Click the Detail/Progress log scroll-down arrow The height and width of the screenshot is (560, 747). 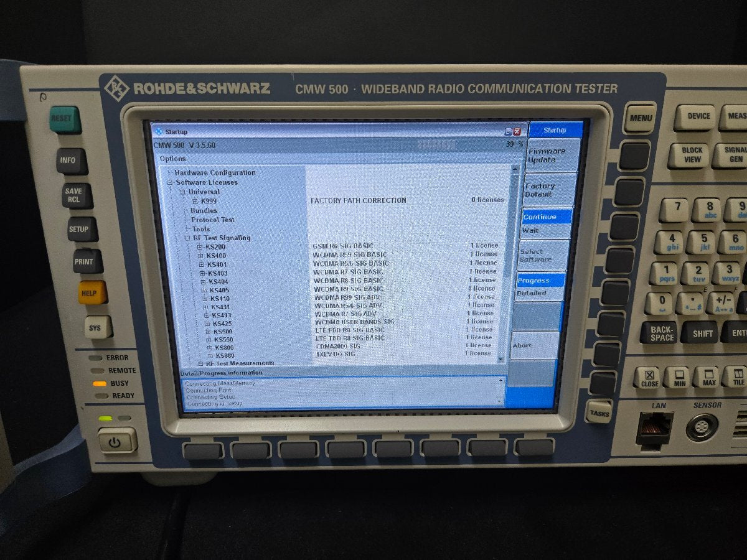(500, 402)
